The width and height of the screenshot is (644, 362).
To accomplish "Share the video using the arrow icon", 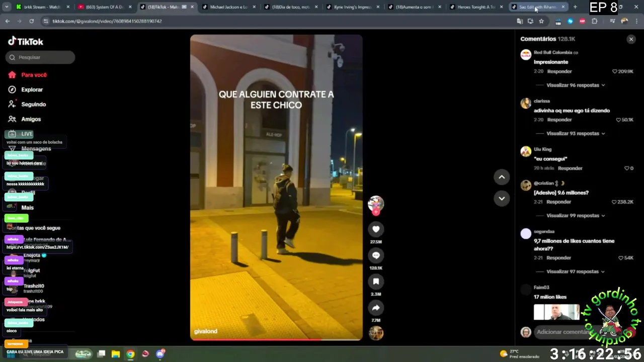I will pyautogui.click(x=376, y=308).
